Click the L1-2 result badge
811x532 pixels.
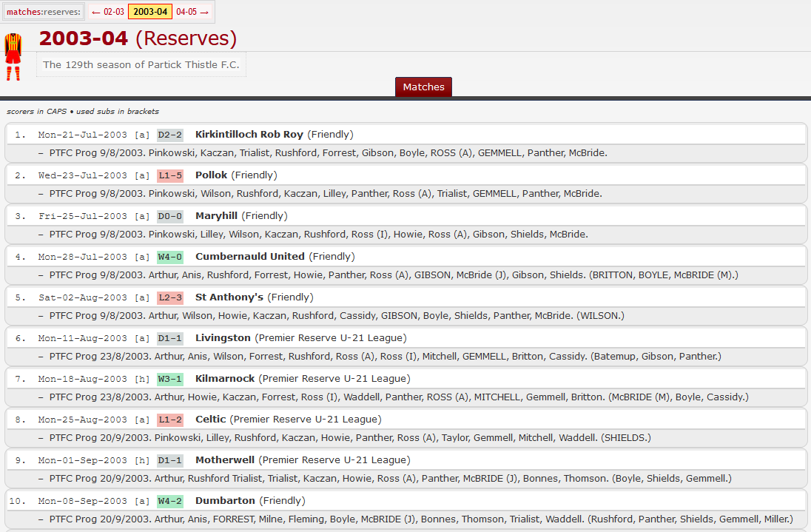point(170,420)
